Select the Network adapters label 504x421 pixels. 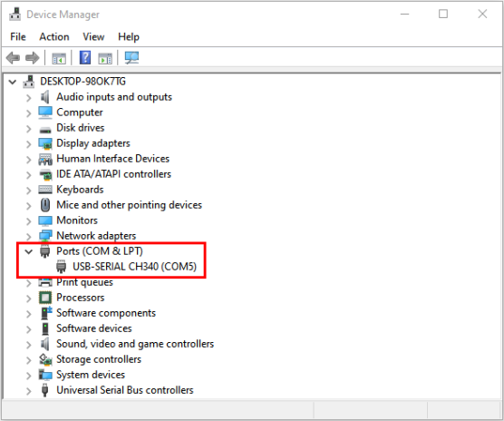[x=96, y=236]
